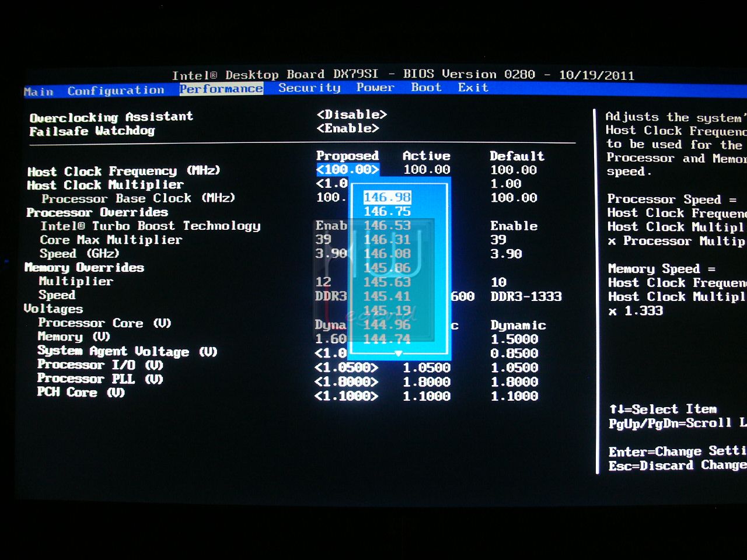Toggle Overclocking Assistant <Disable> value

click(x=352, y=114)
